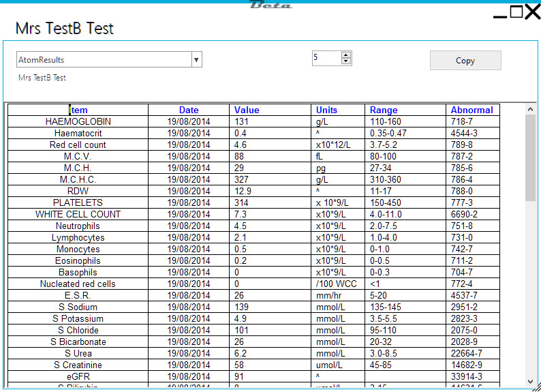Click the units cell umol/L for creatinine
Viewport: 541px width, 392px height.
click(338, 365)
